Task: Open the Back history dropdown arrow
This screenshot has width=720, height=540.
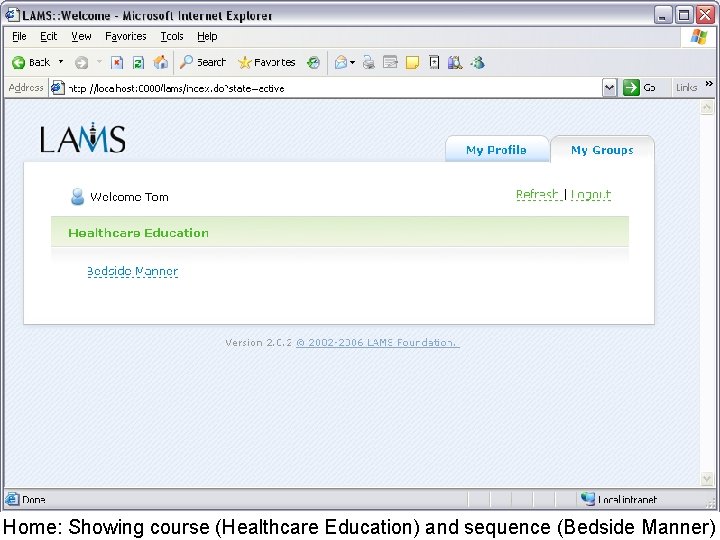Action: tap(61, 62)
